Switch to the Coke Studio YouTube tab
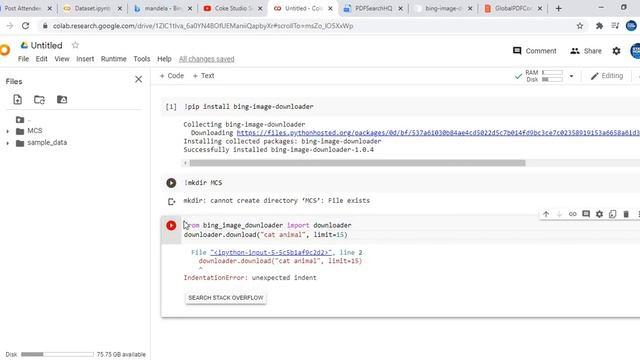 click(x=233, y=8)
